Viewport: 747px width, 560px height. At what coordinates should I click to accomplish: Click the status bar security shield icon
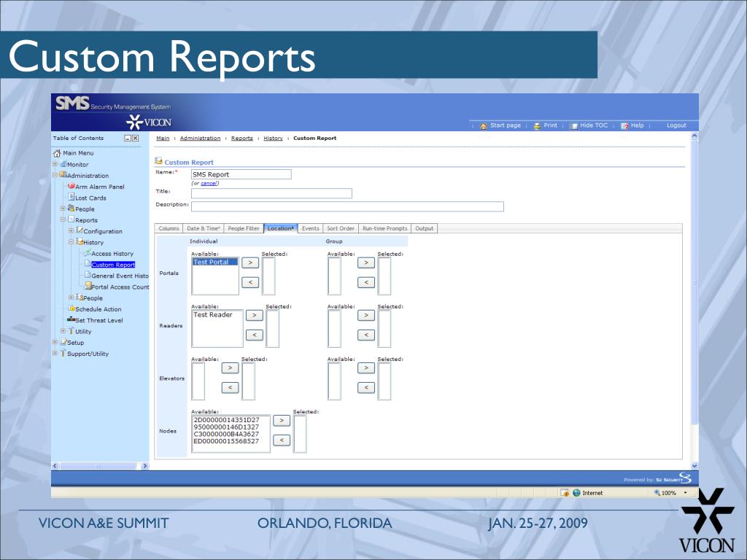coord(565,493)
